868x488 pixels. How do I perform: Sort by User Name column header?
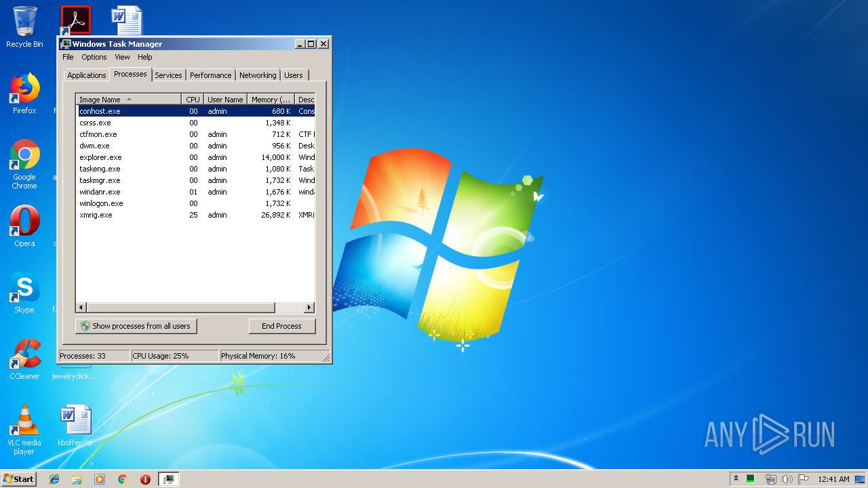tap(225, 100)
